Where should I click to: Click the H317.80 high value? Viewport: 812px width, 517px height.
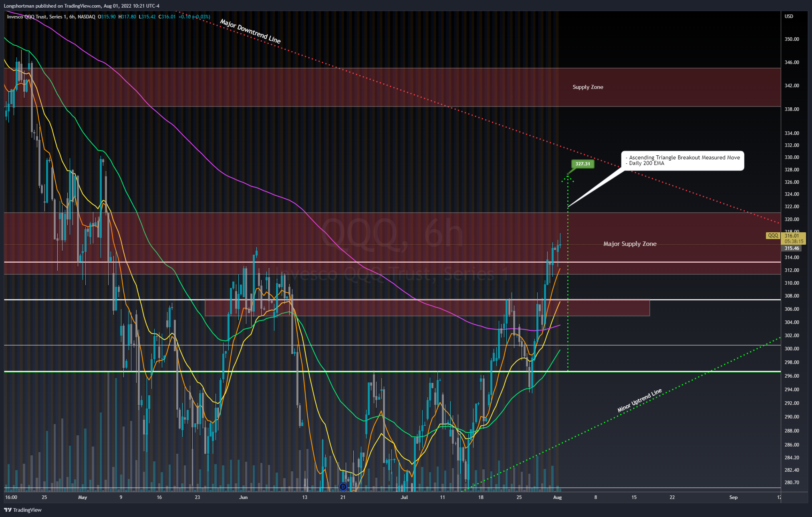click(x=127, y=17)
